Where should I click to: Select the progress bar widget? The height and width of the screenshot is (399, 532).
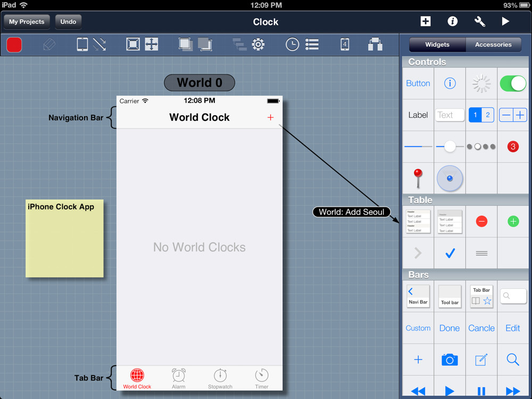(x=418, y=147)
